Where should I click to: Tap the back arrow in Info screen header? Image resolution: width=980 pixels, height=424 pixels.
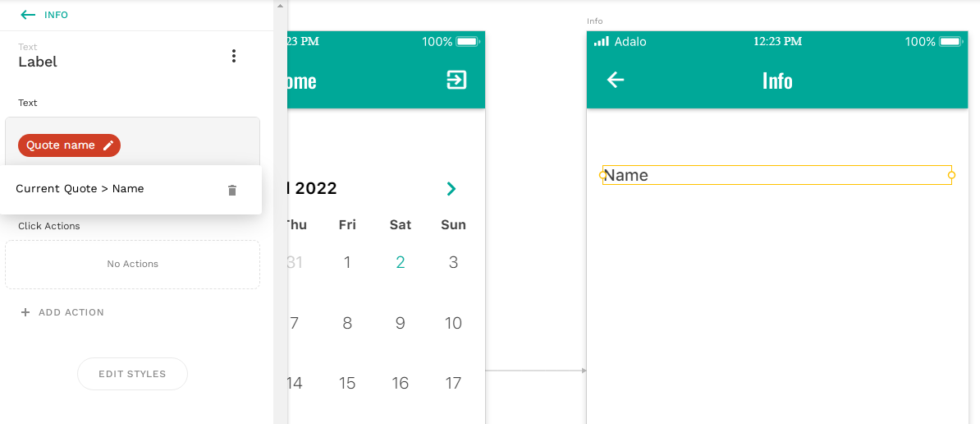pyautogui.click(x=616, y=80)
